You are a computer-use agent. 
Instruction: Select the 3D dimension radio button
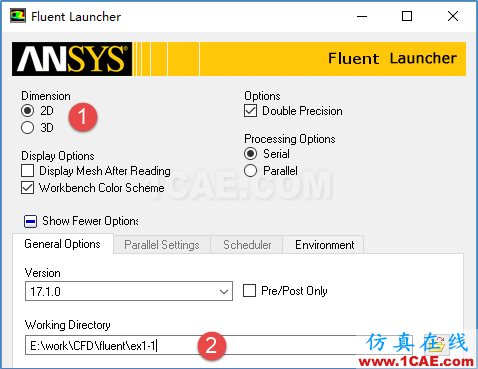pos(27,128)
